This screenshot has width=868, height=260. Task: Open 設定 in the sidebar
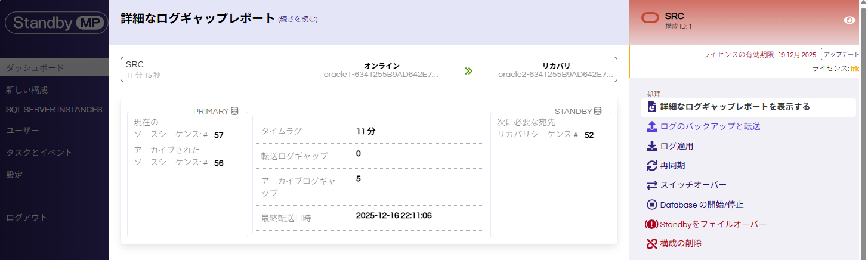pyautogui.click(x=14, y=175)
